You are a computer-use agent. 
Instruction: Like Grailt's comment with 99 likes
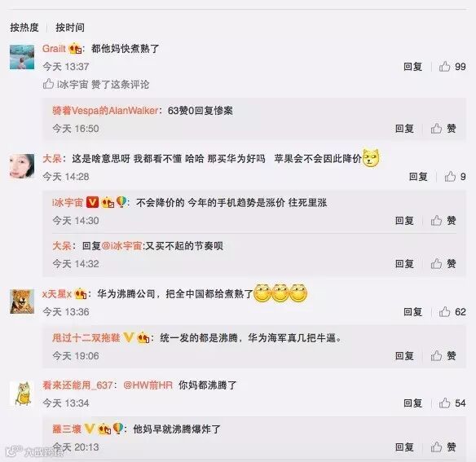pos(452,67)
